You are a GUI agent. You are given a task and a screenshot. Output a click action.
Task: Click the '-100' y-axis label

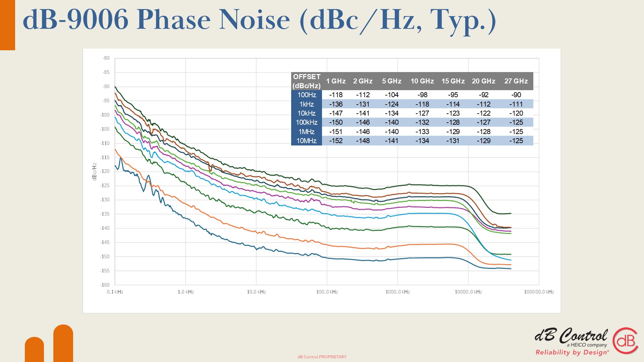[105, 115]
